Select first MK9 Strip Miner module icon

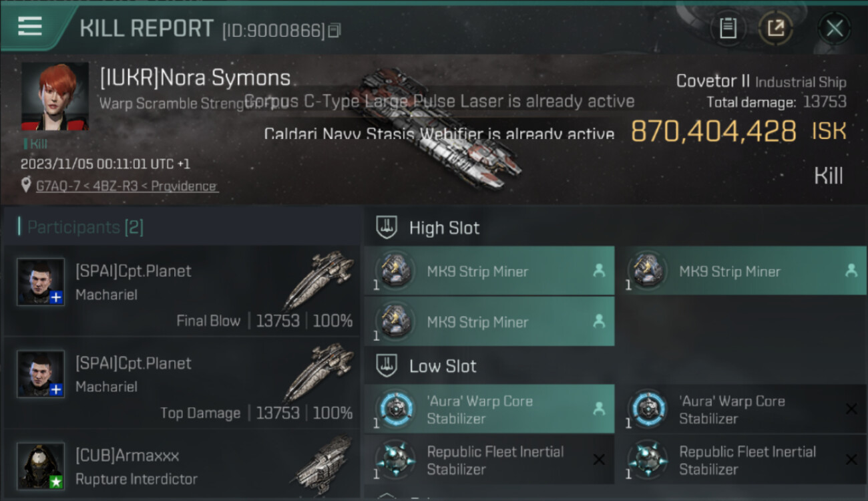point(395,271)
